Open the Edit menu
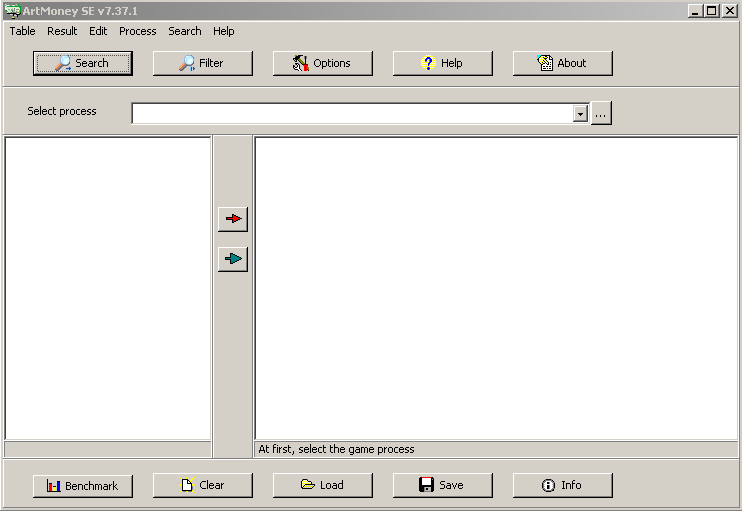The width and height of the screenshot is (742, 511). (x=98, y=31)
